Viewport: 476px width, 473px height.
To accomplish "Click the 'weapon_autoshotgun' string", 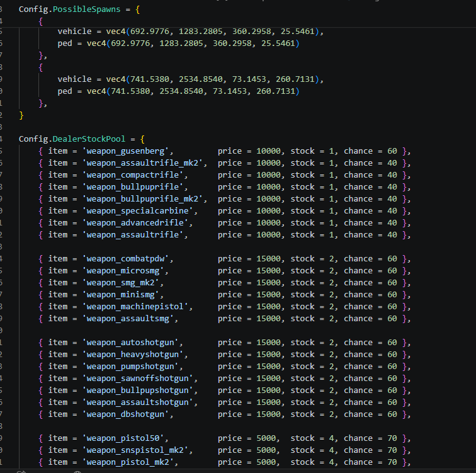I will (x=130, y=343).
